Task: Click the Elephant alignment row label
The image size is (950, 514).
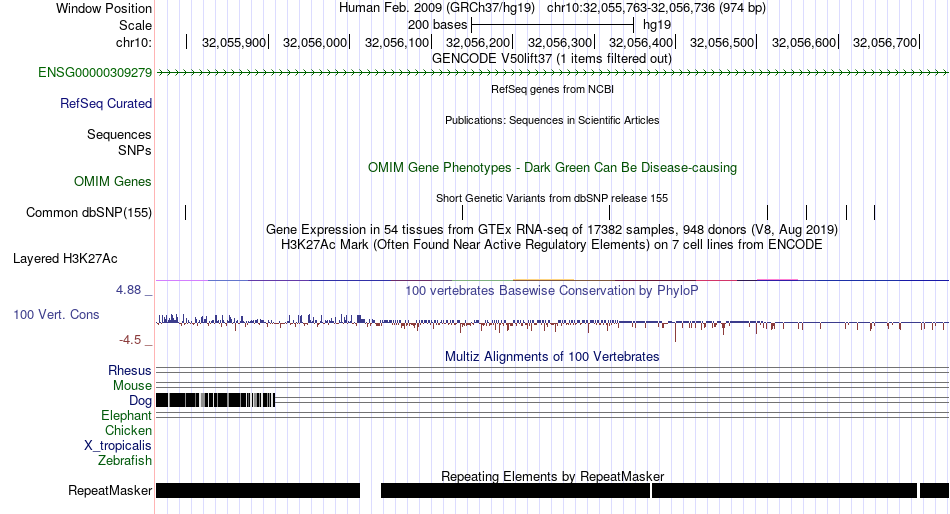Action: (127, 416)
